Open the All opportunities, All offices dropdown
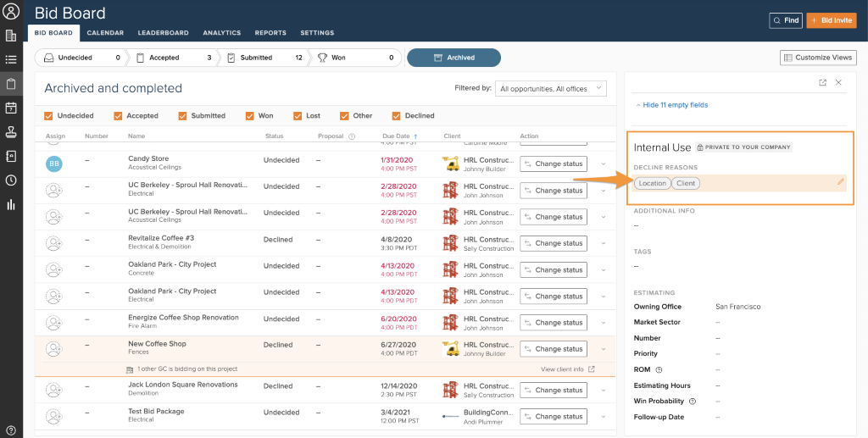The height and width of the screenshot is (438, 868). tap(552, 88)
